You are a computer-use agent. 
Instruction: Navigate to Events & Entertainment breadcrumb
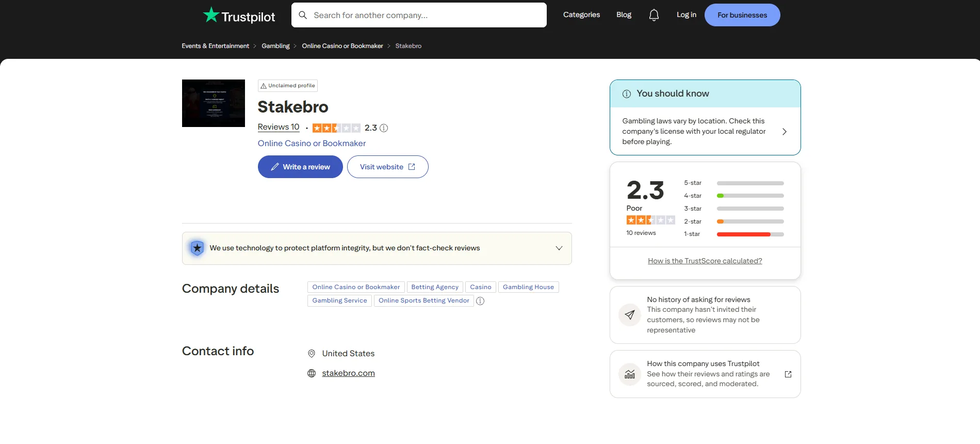coord(215,46)
